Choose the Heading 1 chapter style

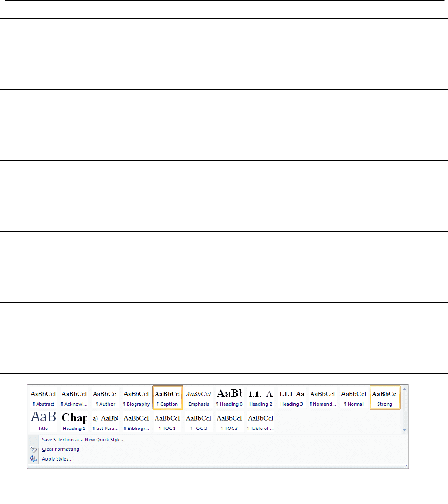pyautogui.click(x=74, y=422)
